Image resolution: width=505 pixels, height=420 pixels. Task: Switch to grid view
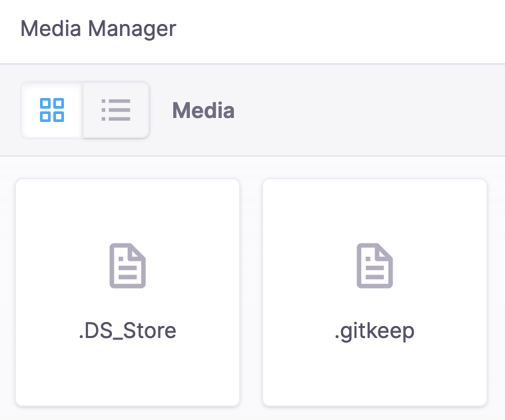tap(52, 110)
